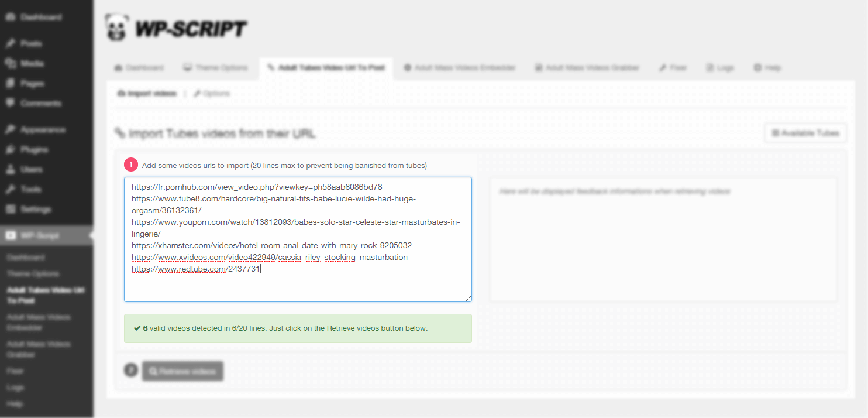Select the Import videos sub-tab
868x418 pixels.
(x=147, y=94)
